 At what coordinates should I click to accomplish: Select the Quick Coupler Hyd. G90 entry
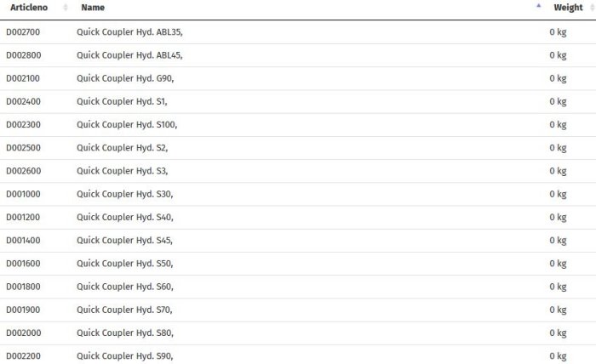pyautogui.click(x=124, y=78)
